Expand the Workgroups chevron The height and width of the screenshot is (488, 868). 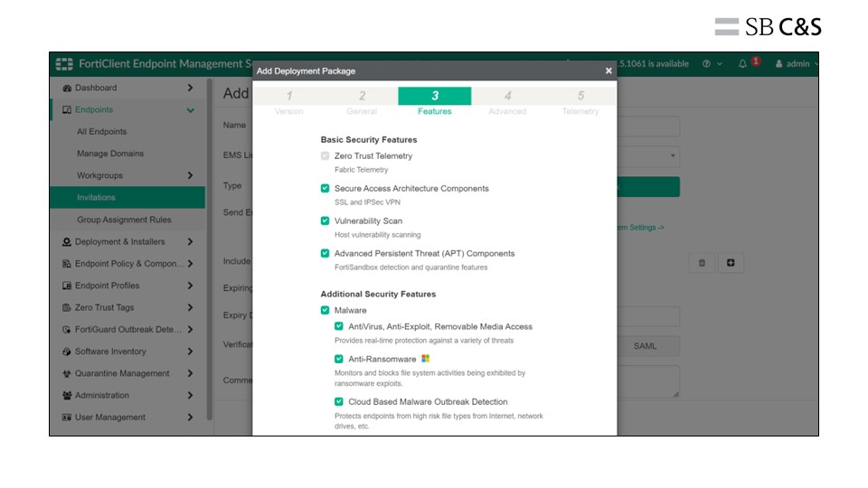[x=190, y=175]
